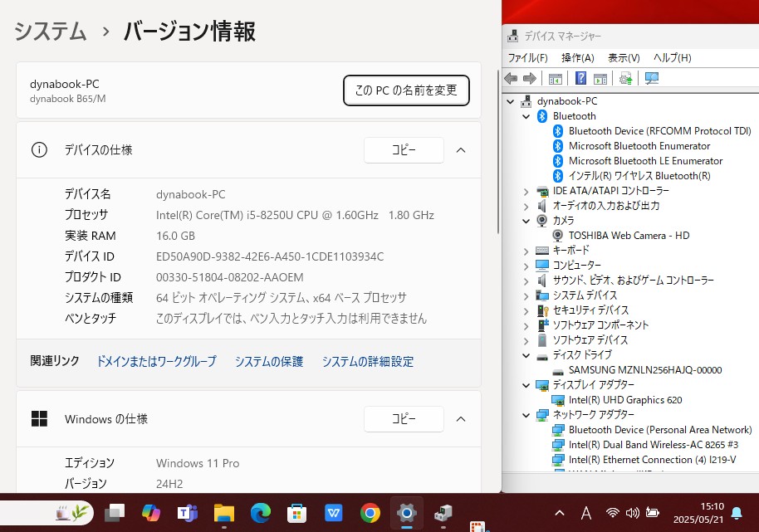759x532 pixels.
Task: Click the blue Help icon in Device Manager toolbar
Action: click(580, 78)
